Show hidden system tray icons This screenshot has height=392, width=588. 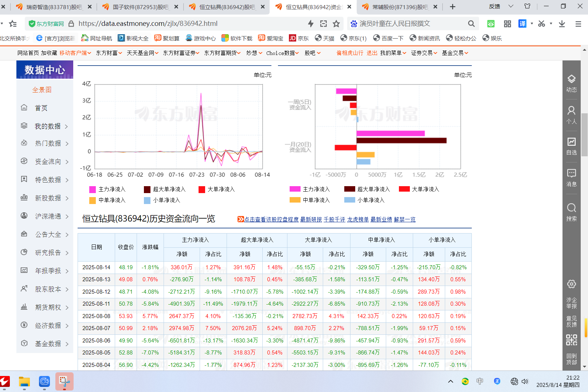click(x=451, y=381)
